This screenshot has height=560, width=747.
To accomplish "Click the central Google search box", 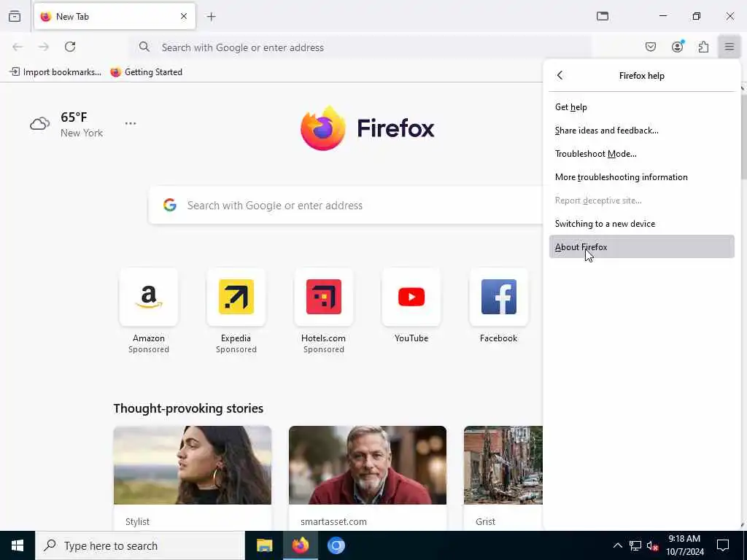I will click(x=345, y=205).
